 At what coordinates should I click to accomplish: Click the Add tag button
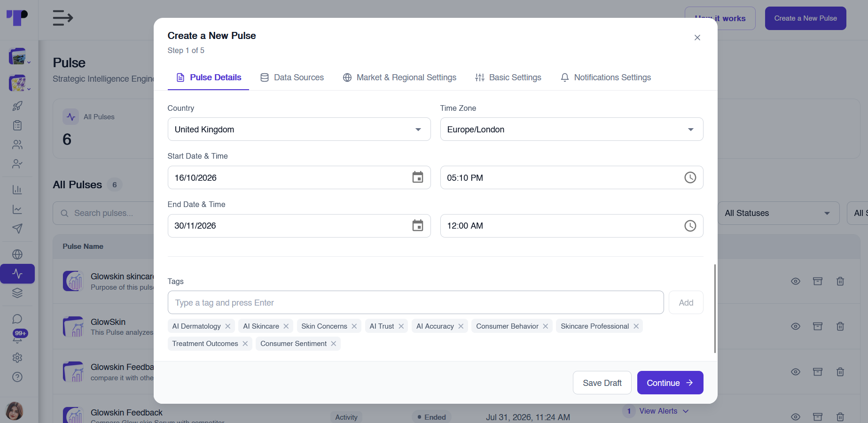[x=686, y=302]
